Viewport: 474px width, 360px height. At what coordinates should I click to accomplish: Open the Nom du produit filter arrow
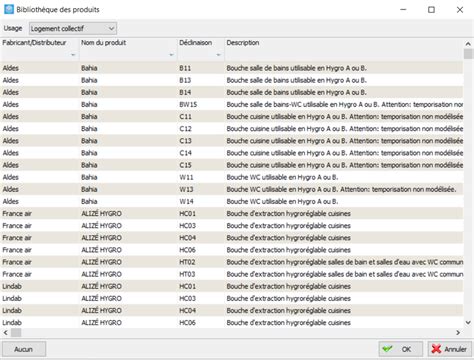pos(171,55)
